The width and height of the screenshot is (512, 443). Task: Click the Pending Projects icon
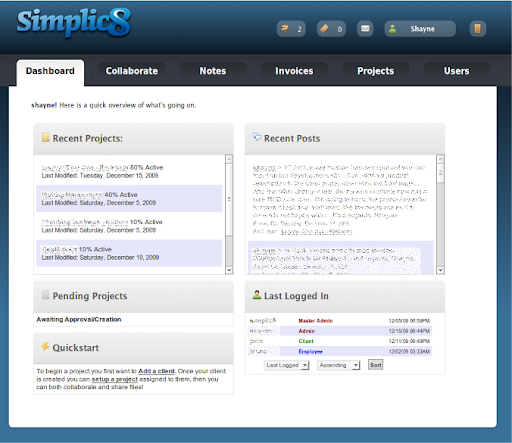coord(46,295)
